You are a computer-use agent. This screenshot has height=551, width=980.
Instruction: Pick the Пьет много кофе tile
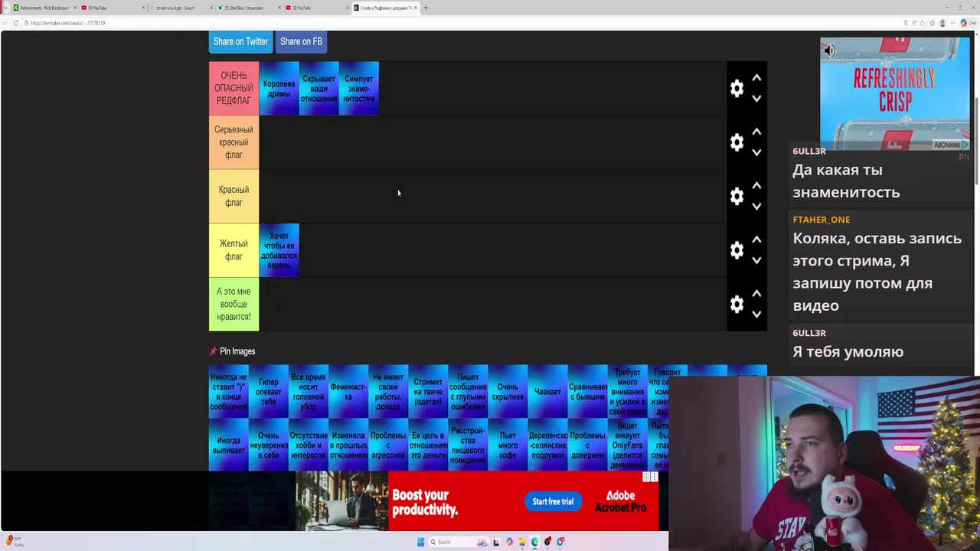point(508,445)
